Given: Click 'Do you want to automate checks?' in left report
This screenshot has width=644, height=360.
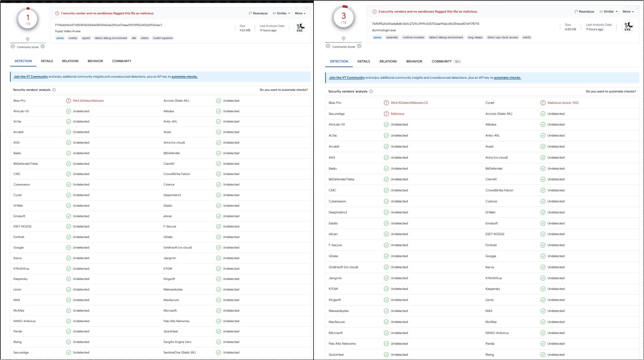Looking at the screenshot, I should click(284, 90).
